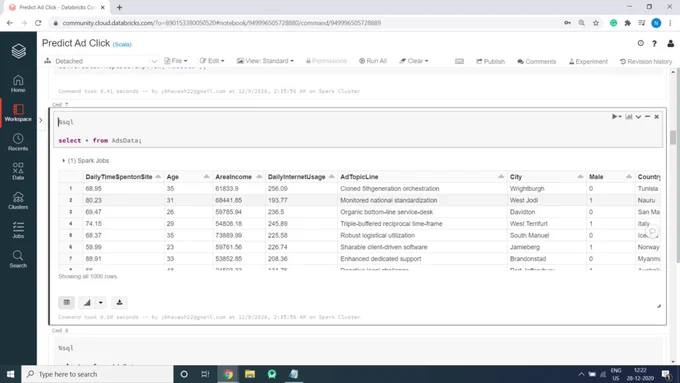This screenshot has width=680, height=383.
Task: Delete the Cmd 7 cell
Action: pos(657,117)
